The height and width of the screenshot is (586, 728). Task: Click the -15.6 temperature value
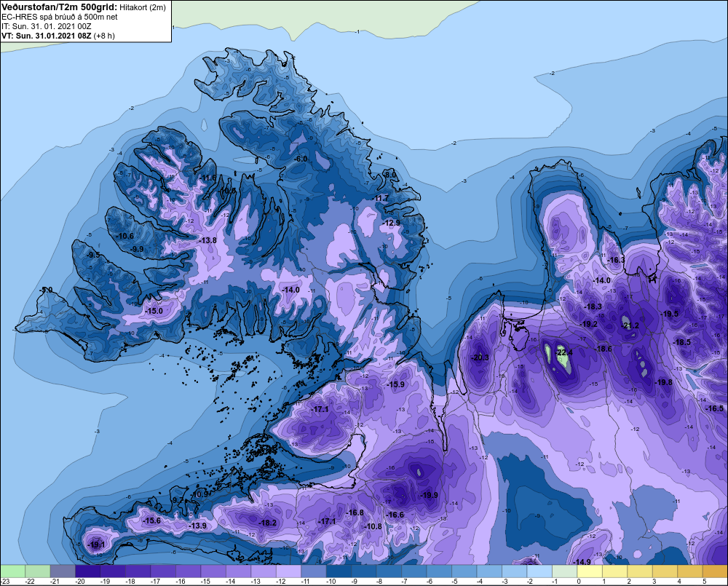click(x=152, y=520)
